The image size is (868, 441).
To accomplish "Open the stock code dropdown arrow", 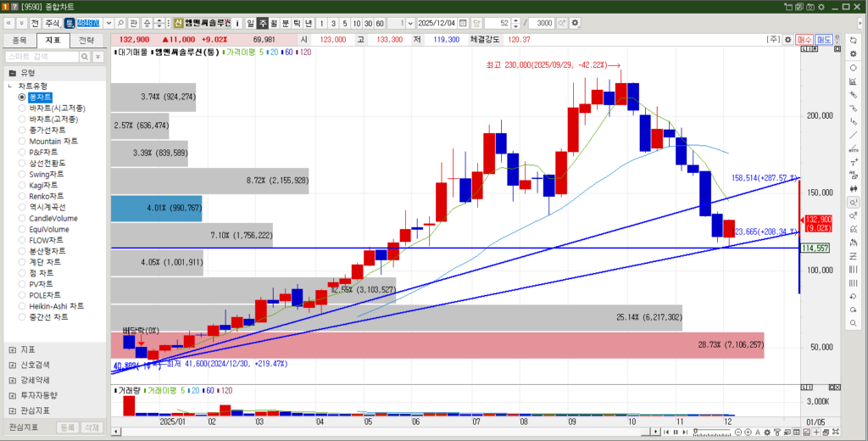I will 108,23.
